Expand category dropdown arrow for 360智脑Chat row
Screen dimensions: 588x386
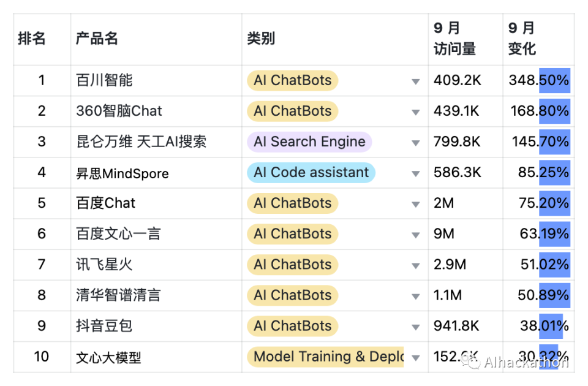pos(416,112)
